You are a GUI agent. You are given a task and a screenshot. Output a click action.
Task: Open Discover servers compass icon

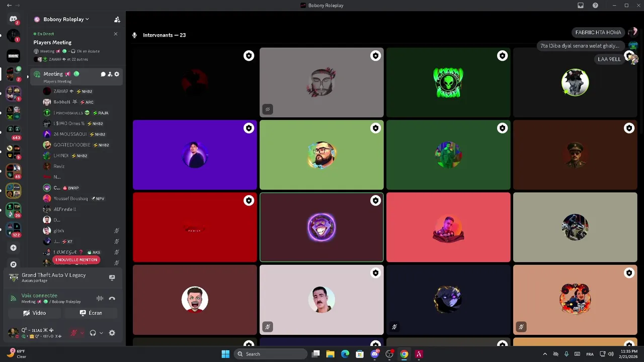click(x=14, y=264)
